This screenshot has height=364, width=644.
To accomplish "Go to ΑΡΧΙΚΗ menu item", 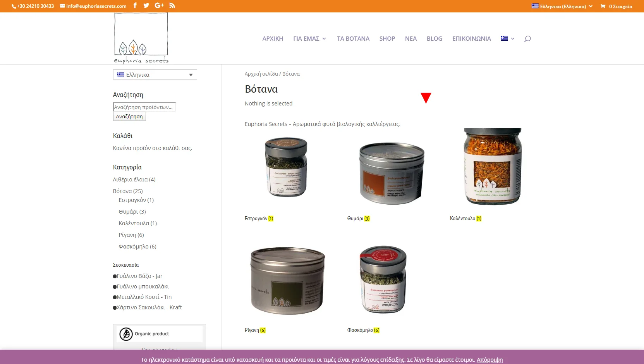I will 273,38.
